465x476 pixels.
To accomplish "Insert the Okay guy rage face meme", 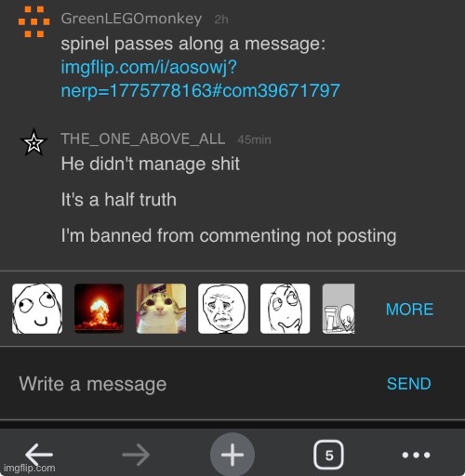I will [x=223, y=309].
